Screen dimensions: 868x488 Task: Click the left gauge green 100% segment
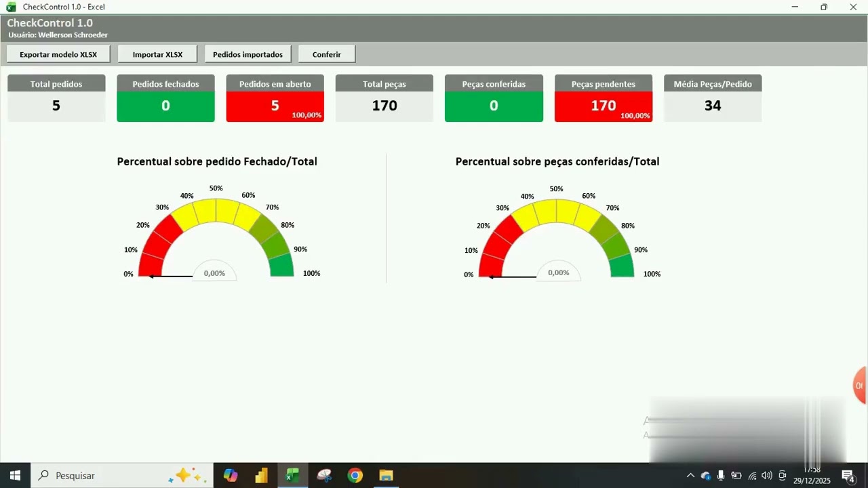(x=281, y=266)
